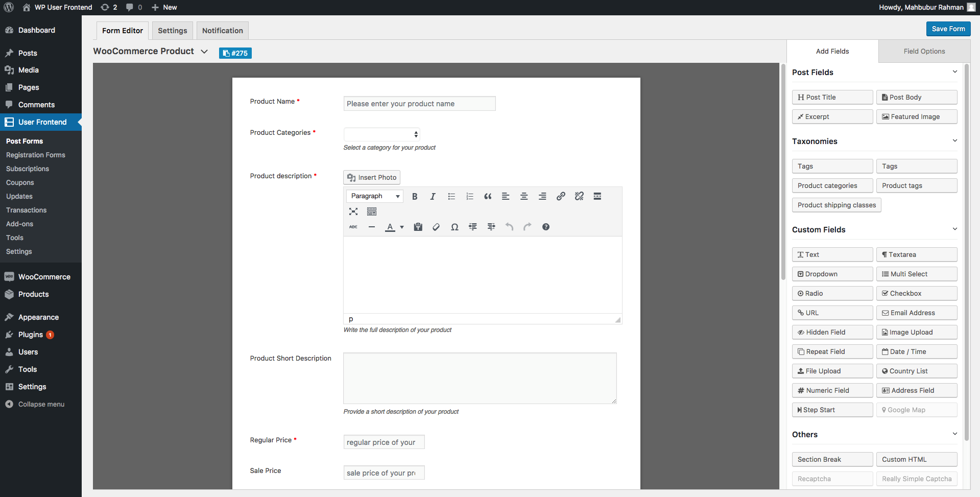Add a Checkbox custom field
The width and height of the screenshot is (980, 497).
[x=917, y=293]
